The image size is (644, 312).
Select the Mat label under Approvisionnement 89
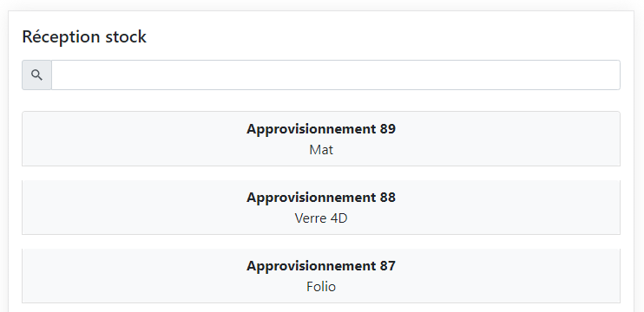pos(321,150)
